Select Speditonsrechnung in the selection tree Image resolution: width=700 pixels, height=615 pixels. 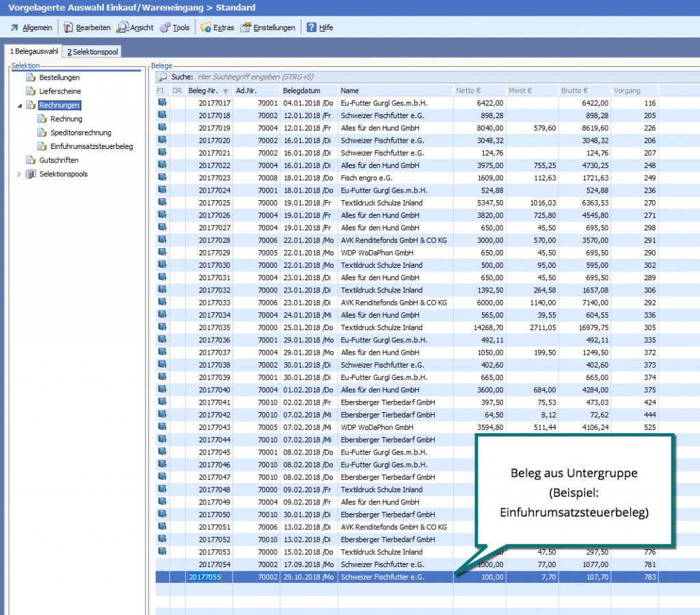[x=81, y=133]
